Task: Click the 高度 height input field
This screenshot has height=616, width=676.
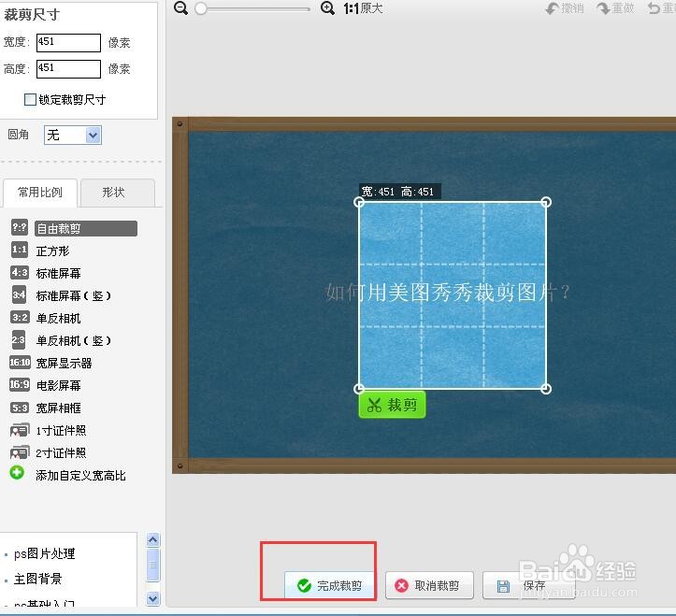Action: pos(68,69)
